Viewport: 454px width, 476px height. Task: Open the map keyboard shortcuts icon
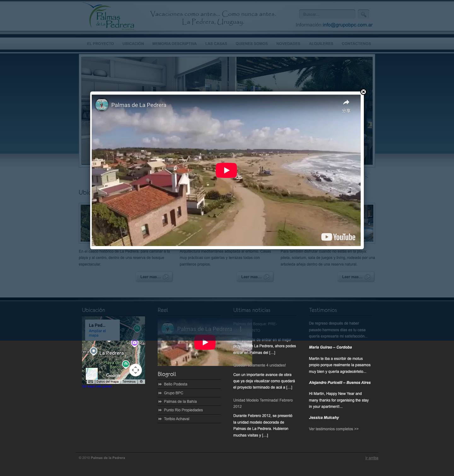point(90,381)
